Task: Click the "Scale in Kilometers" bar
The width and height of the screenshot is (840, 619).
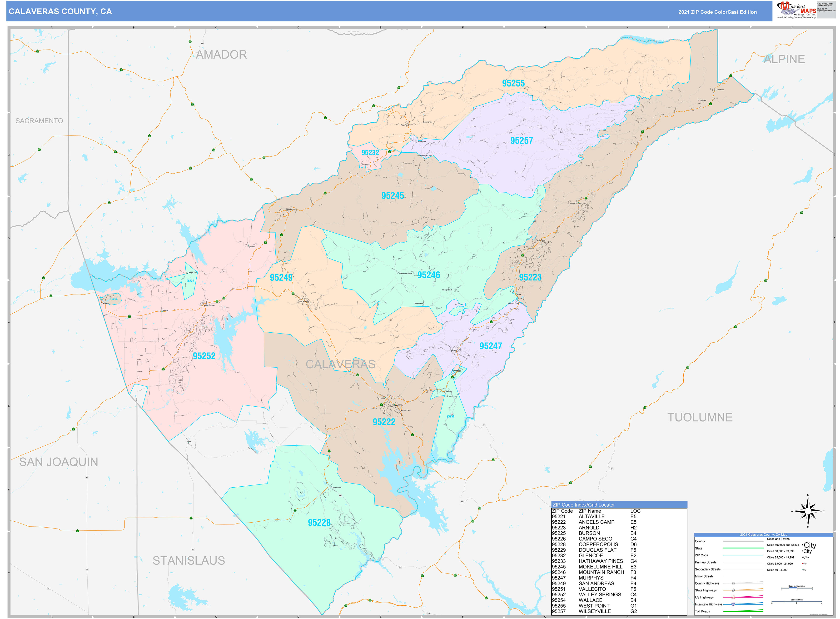Action: [796, 588]
